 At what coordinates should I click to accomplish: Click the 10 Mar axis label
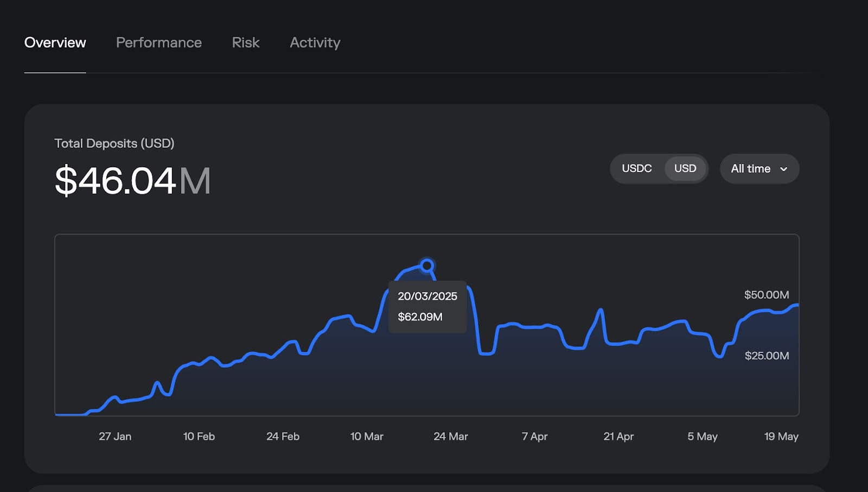pos(367,437)
